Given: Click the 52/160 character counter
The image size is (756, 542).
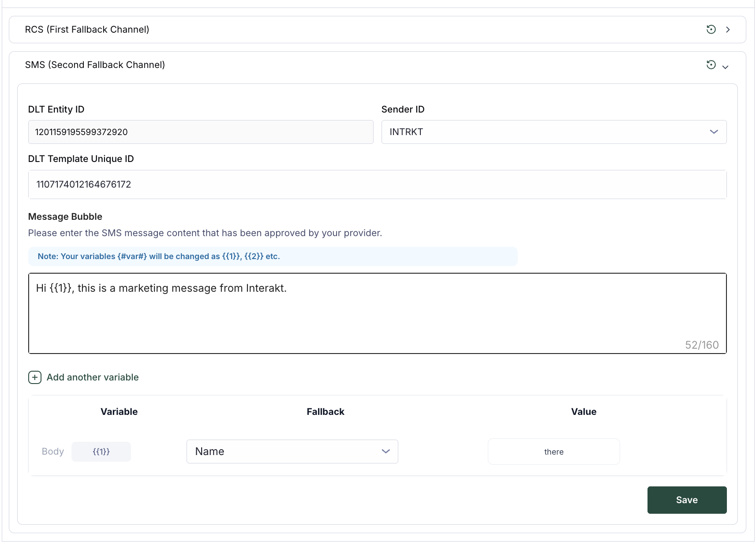Looking at the screenshot, I should (701, 345).
